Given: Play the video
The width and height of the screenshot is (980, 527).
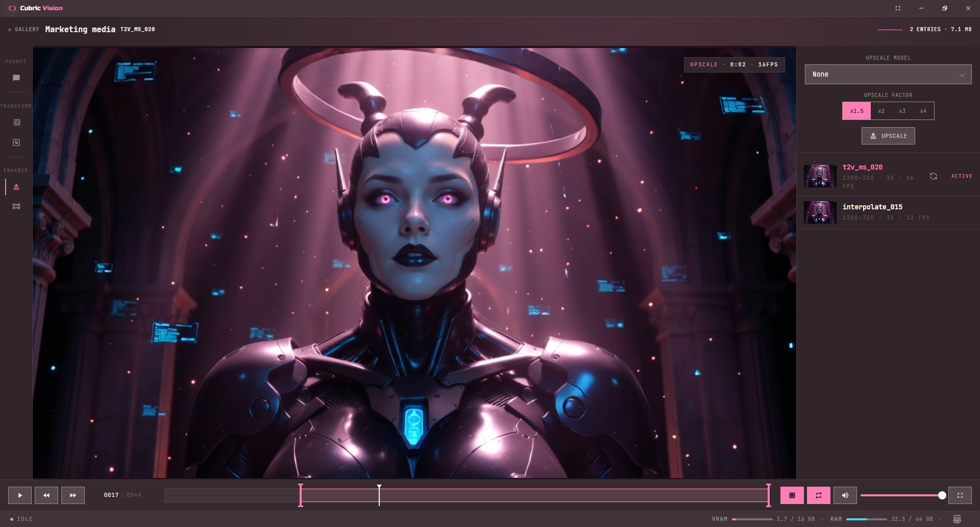Looking at the screenshot, I should point(20,495).
